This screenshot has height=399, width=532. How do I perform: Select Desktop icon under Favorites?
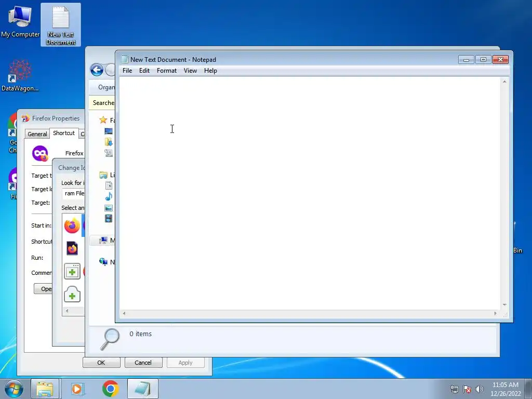[109, 131]
